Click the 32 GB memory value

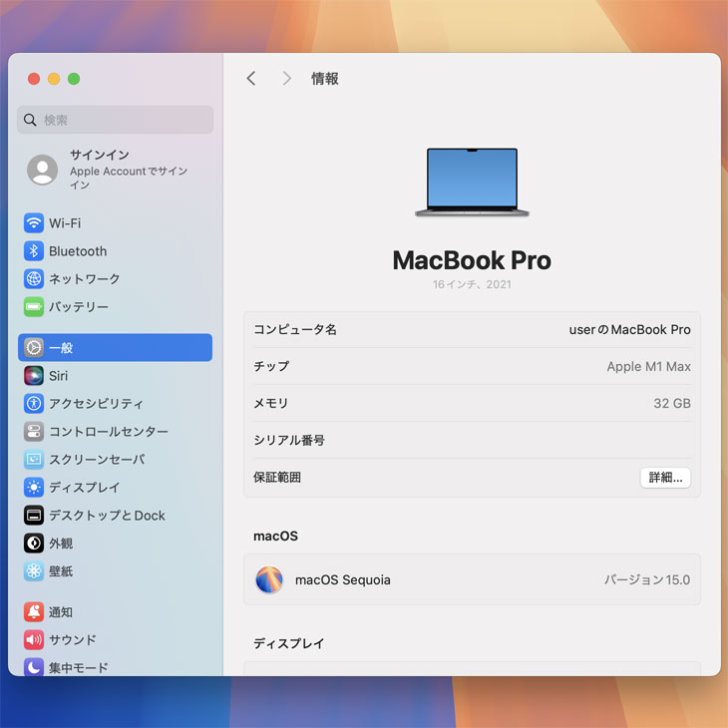click(672, 403)
